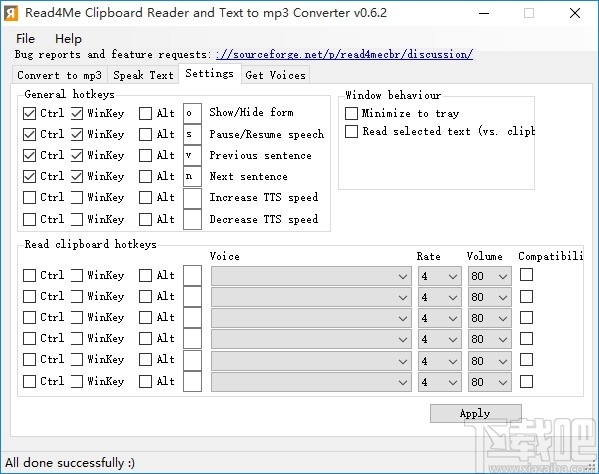Screen dimensions: 599x474
Task: Click the Previous sentence key field containing v
Action: click(x=192, y=155)
